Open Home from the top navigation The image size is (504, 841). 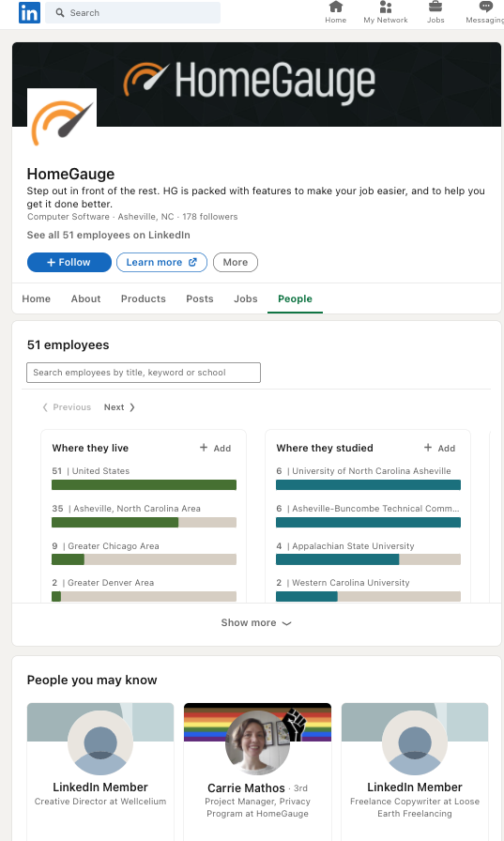point(336,12)
